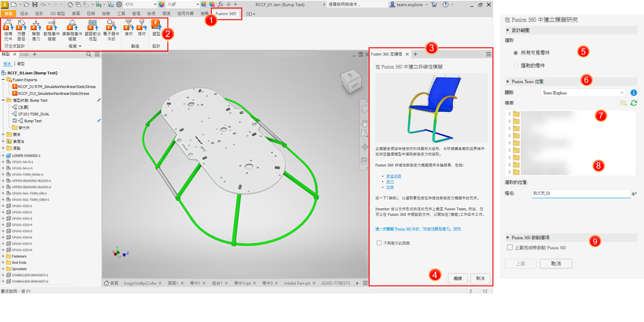Create a new file from the quick access toolbar
Screen dimensions: 644x322
[14, 4]
